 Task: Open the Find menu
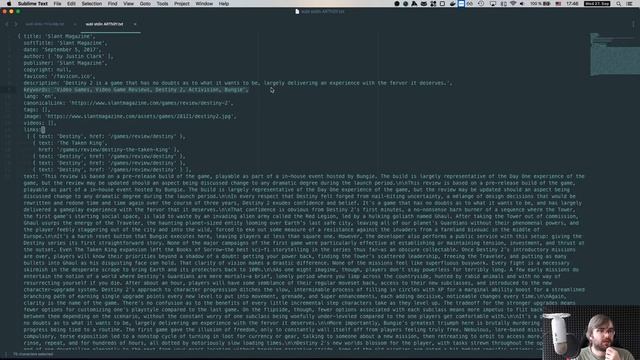tap(112, 3)
